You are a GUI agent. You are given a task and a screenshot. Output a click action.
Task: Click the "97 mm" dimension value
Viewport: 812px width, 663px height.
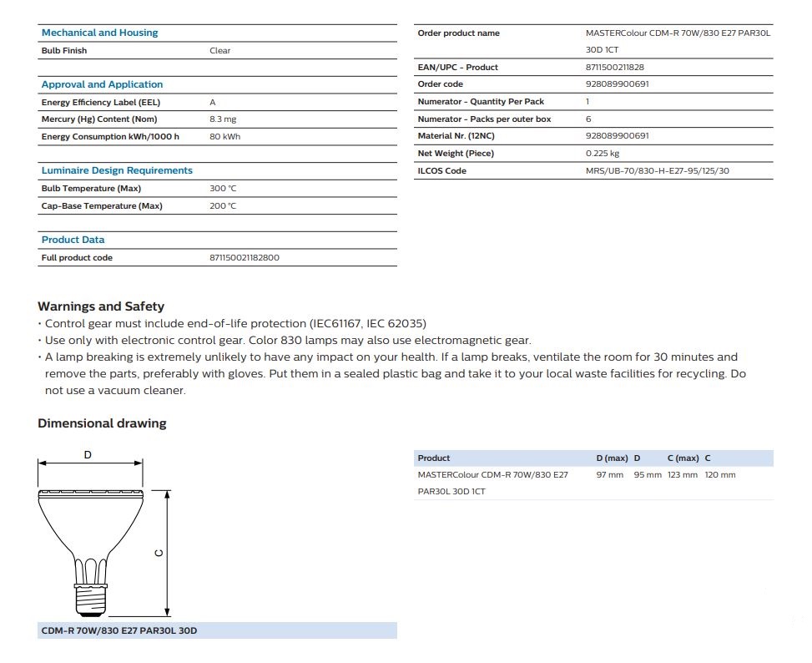click(610, 475)
